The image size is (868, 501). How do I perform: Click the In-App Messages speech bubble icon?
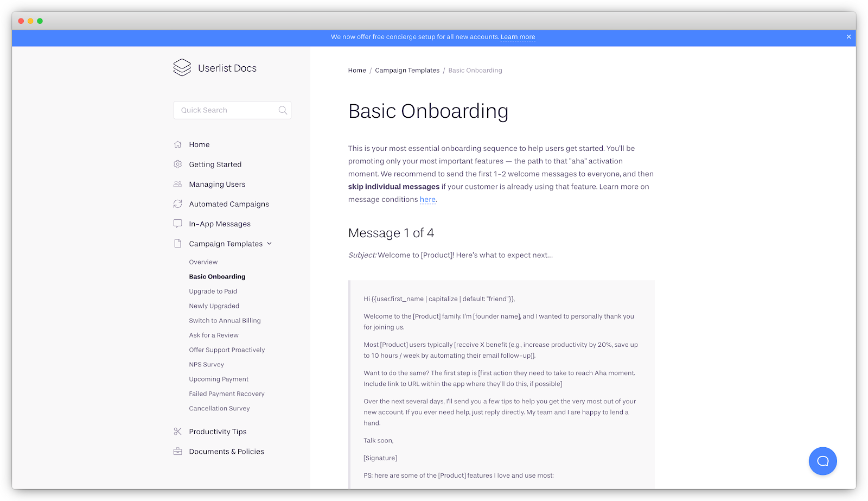(177, 223)
